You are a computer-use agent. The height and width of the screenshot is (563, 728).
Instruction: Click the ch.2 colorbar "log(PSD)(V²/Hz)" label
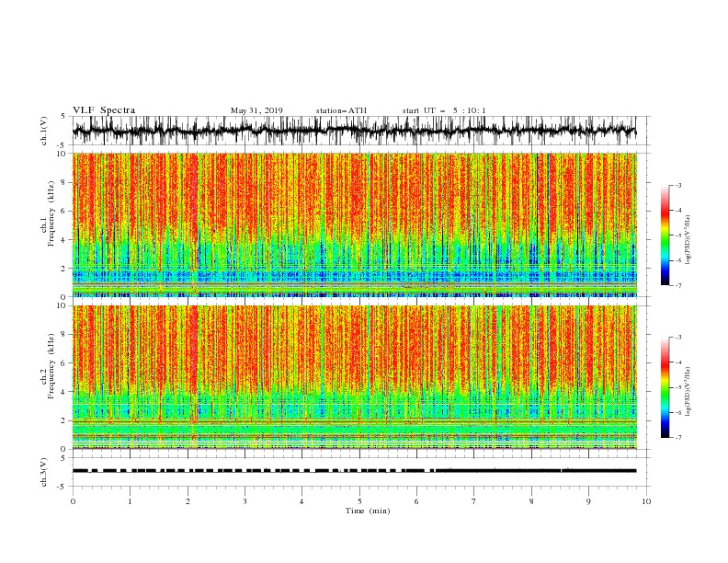(x=688, y=392)
